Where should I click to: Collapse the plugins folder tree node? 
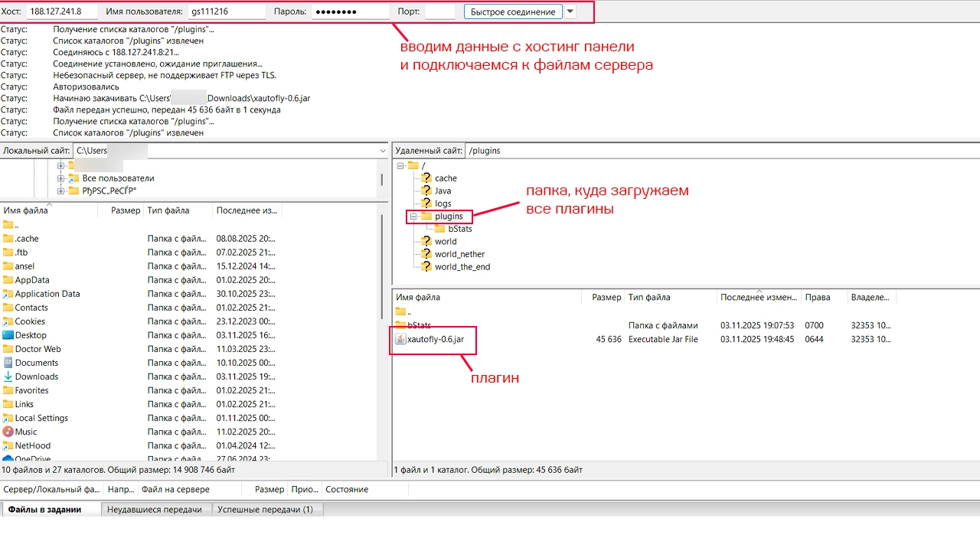pyautogui.click(x=413, y=217)
